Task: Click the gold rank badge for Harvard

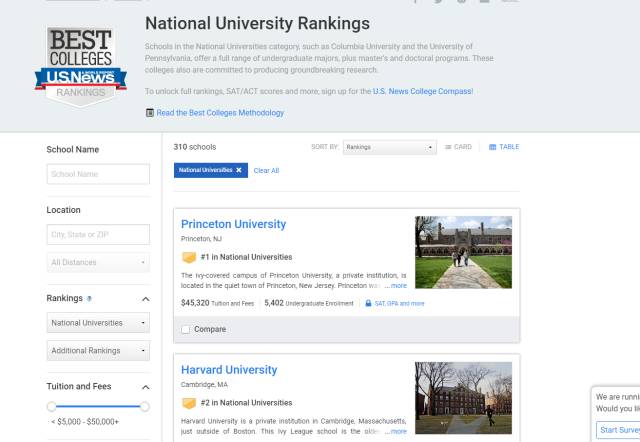Action: point(189,403)
